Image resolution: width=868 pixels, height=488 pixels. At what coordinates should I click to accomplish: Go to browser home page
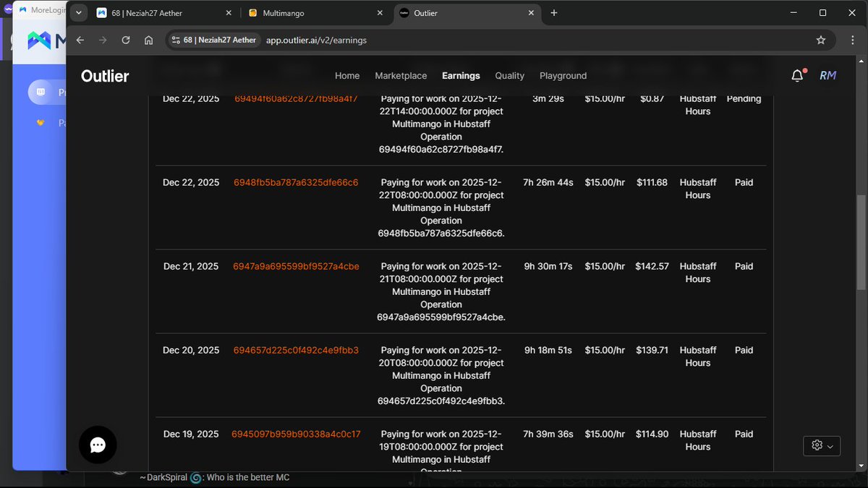[149, 40]
